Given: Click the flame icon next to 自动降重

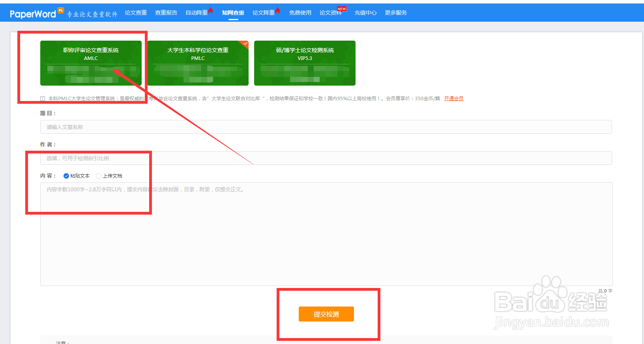Looking at the screenshot, I should point(211,10).
